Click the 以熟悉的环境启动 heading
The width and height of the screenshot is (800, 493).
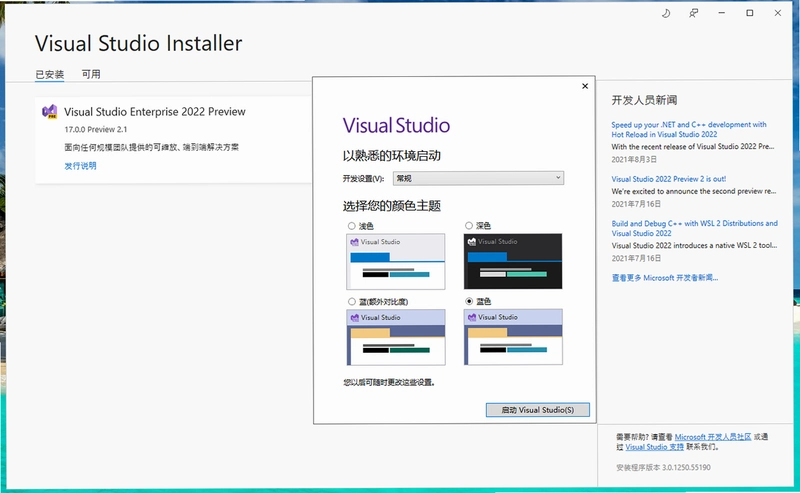click(392, 156)
